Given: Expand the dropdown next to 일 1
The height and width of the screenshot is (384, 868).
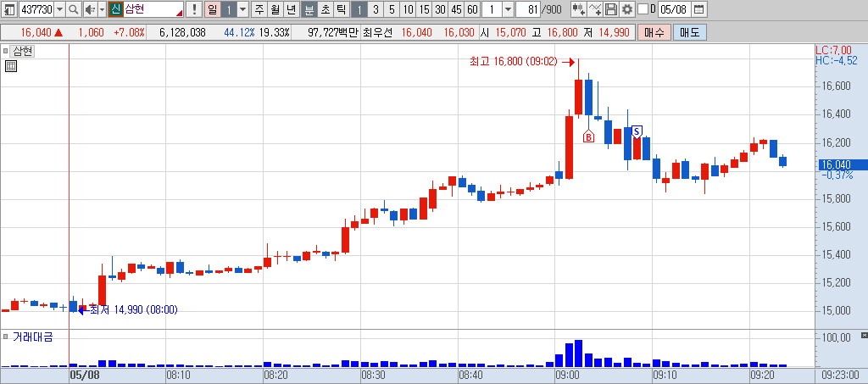Looking at the screenshot, I should [243, 9].
